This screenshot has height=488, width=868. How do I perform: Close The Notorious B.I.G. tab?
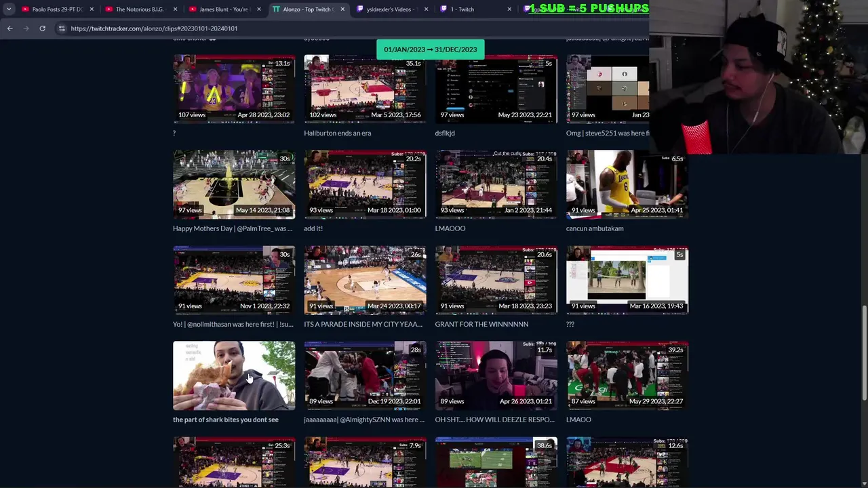coord(175,9)
